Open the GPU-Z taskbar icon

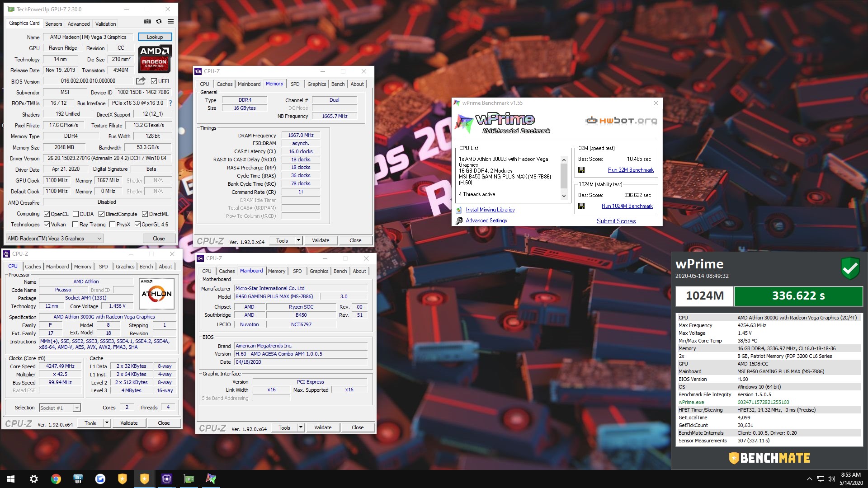[x=189, y=479]
